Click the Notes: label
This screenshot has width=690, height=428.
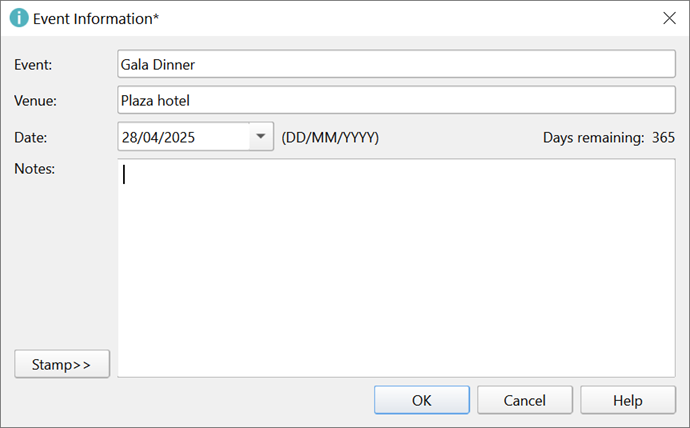(34, 168)
